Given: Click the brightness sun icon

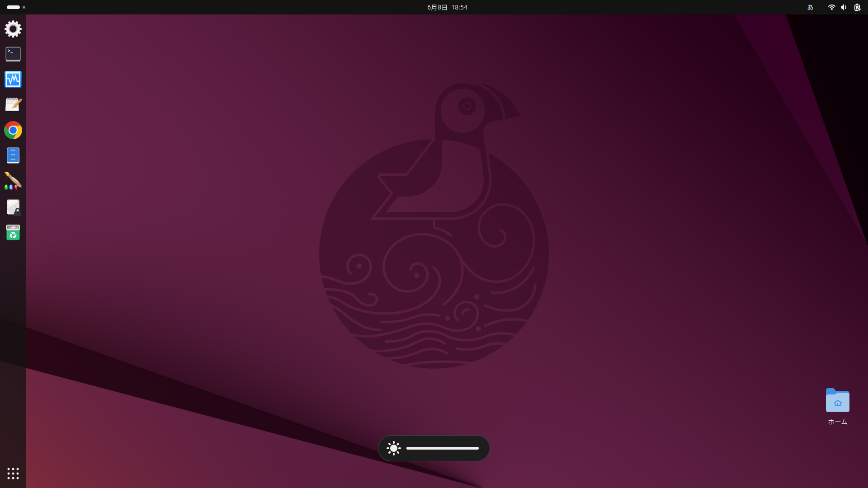Looking at the screenshot, I should (393, 448).
